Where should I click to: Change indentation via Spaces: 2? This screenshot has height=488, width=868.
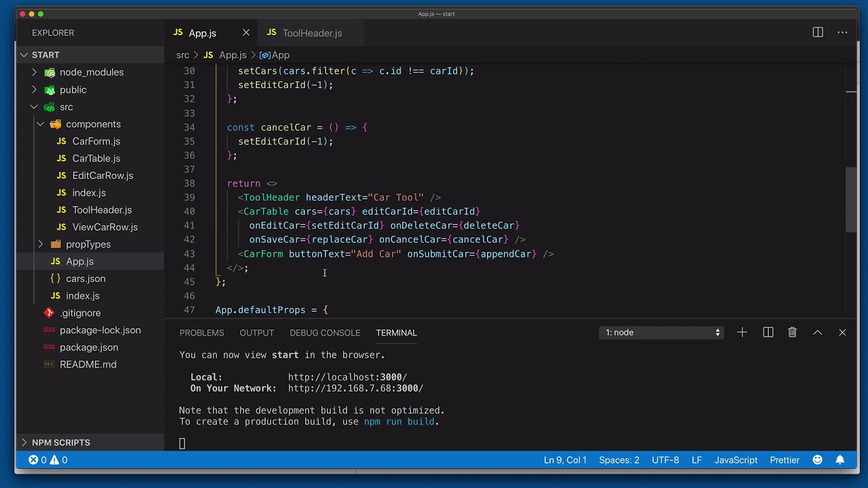pyautogui.click(x=619, y=460)
